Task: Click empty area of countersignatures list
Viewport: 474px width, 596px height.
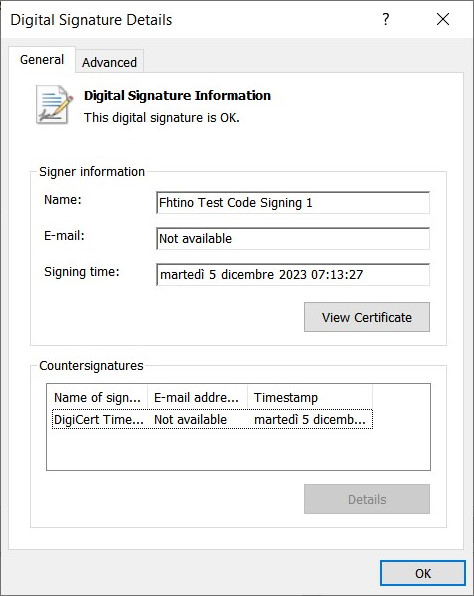Action: point(238,450)
